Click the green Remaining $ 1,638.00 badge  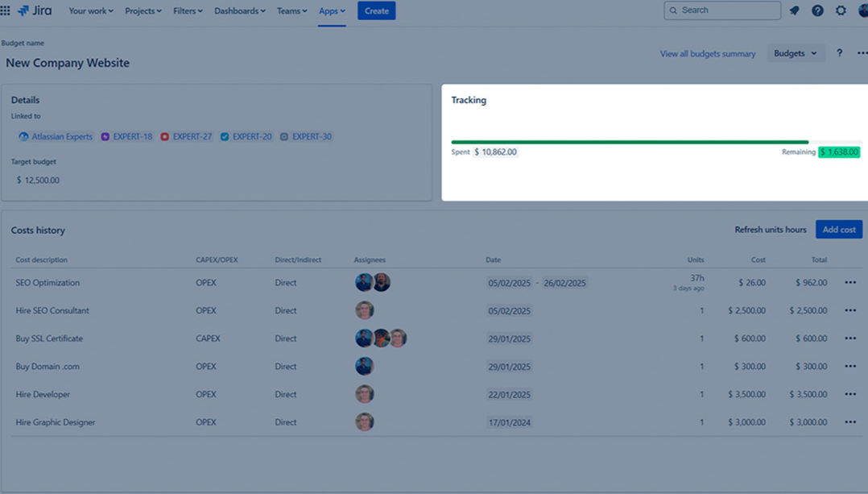coord(839,152)
